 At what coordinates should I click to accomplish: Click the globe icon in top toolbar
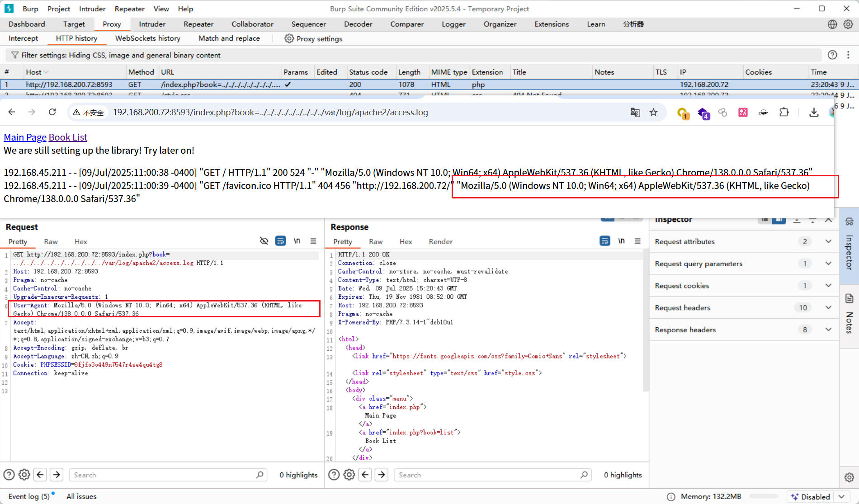pyautogui.click(x=832, y=24)
